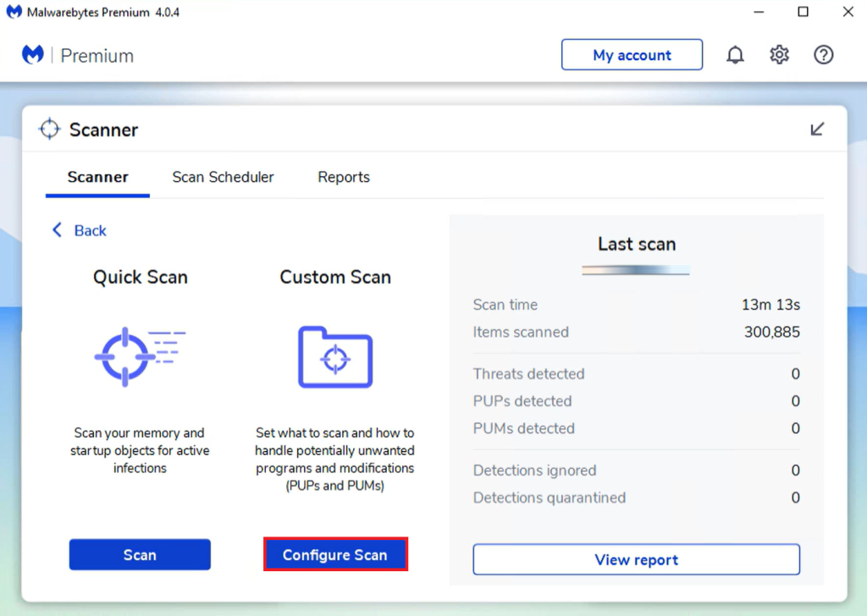867x616 pixels.
Task: Open help via the question mark icon
Action: [823, 54]
